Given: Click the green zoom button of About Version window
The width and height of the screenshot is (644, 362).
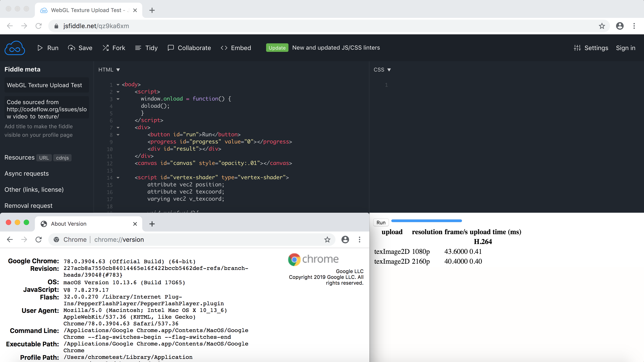Looking at the screenshot, I should pyautogui.click(x=26, y=222).
